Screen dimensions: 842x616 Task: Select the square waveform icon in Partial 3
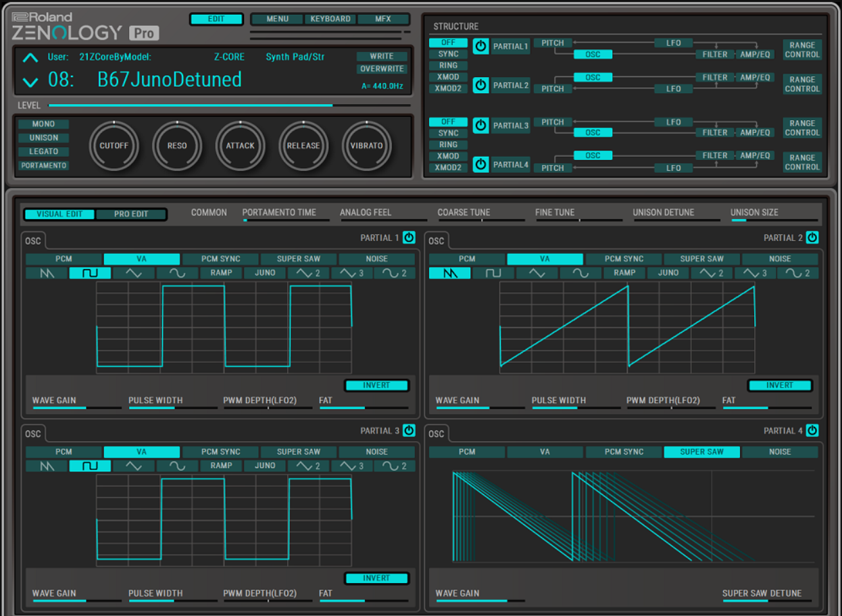tap(90, 465)
